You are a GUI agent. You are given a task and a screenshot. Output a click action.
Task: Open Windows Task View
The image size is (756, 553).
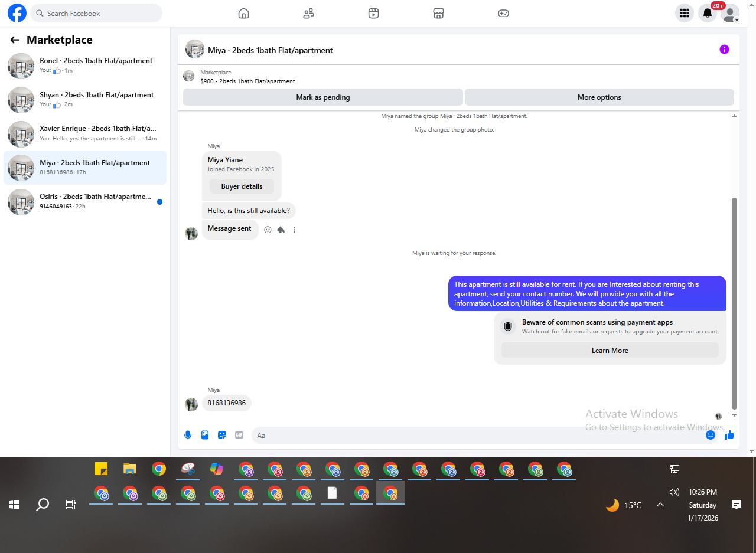click(x=71, y=505)
